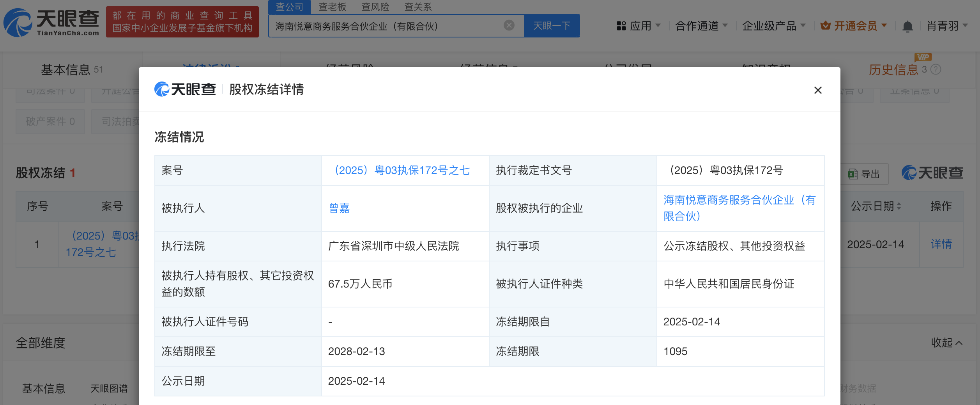Click into the company search input field
This screenshot has width=980, height=405.
click(x=386, y=26)
